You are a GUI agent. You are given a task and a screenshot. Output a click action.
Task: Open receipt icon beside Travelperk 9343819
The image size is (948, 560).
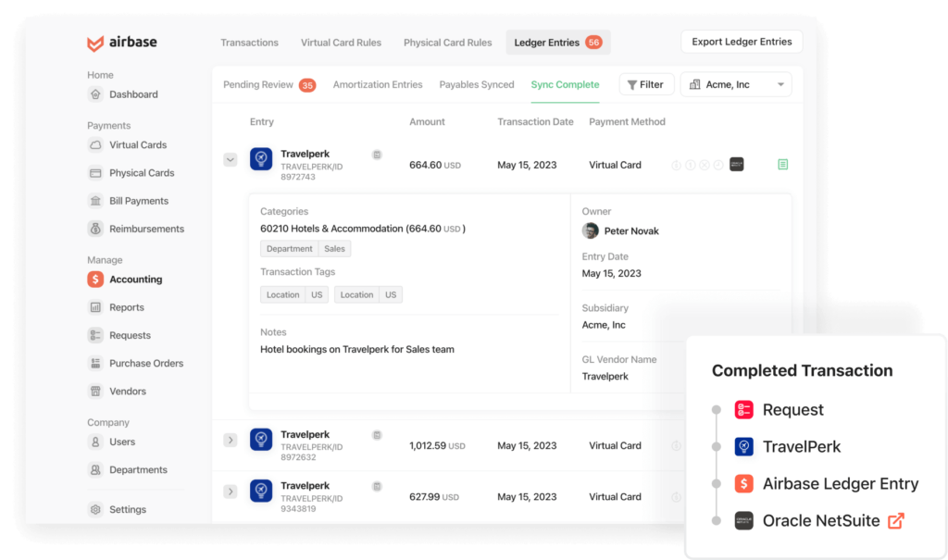pyautogui.click(x=377, y=486)
